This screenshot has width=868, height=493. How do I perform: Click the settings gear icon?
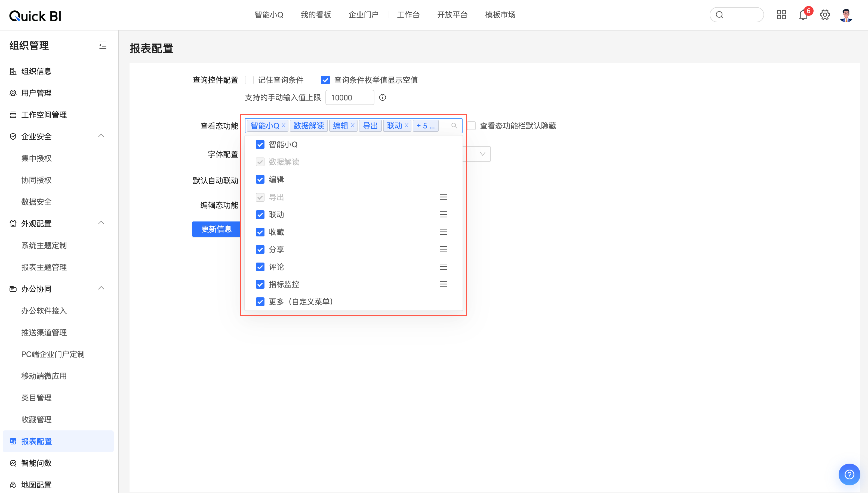825,15
